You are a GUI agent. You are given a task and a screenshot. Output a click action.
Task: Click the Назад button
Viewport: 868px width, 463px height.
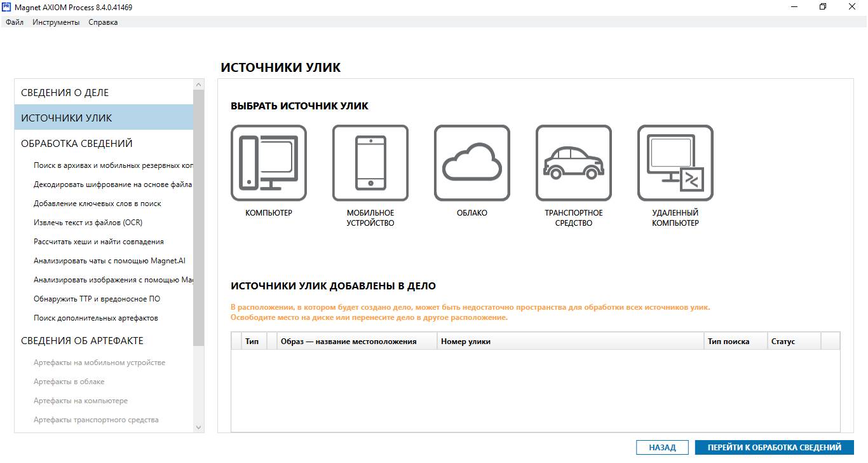tap(662, 448)
